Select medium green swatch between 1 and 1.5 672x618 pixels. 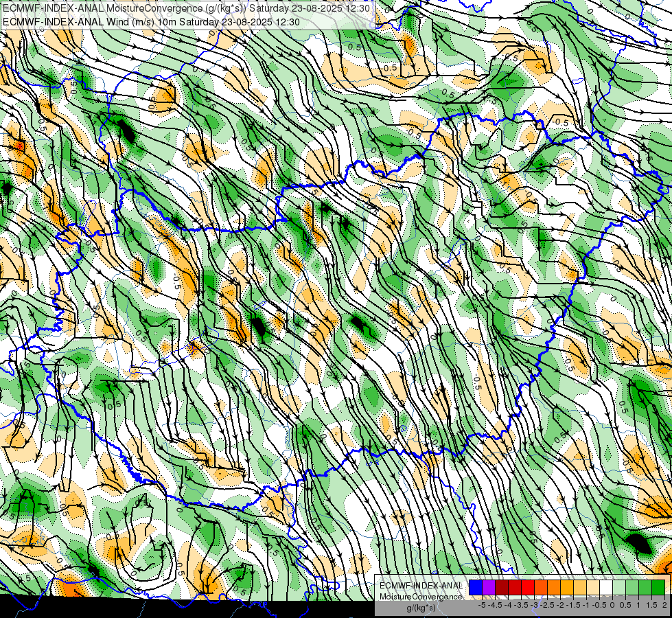tap(645, 588)
